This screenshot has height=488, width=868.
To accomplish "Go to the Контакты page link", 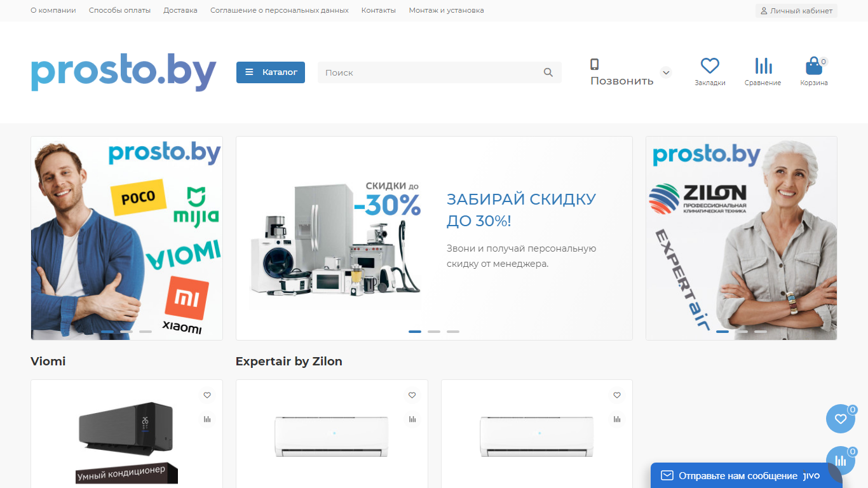I will click(x=379, y=10).
